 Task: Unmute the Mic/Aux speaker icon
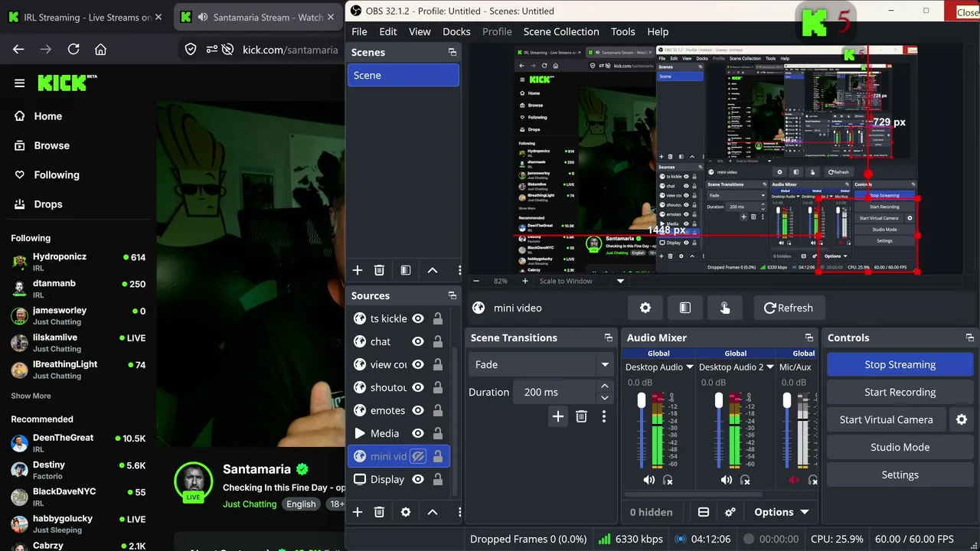tap(794, 480)
